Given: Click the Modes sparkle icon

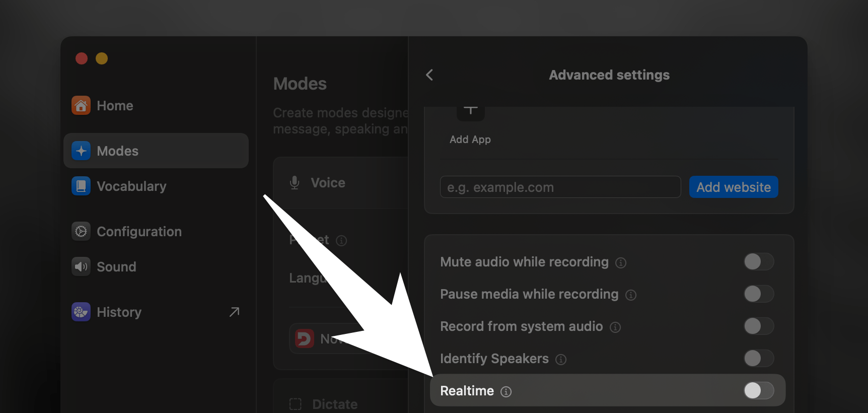Looking at the screenshot, I should point(81,151).
